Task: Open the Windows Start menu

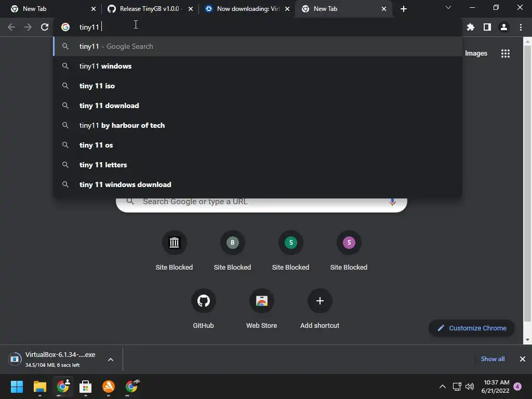Action: click(x=17, y=387)
